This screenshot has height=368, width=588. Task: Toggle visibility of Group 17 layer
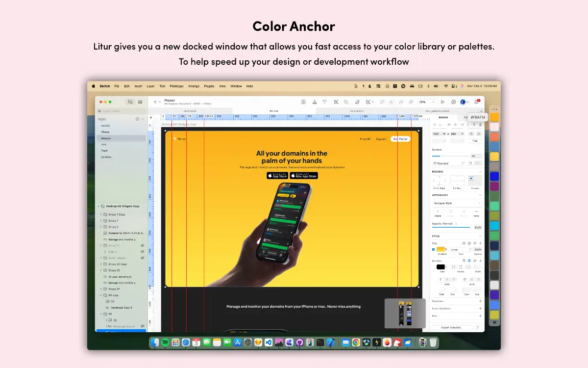(143, 245)
